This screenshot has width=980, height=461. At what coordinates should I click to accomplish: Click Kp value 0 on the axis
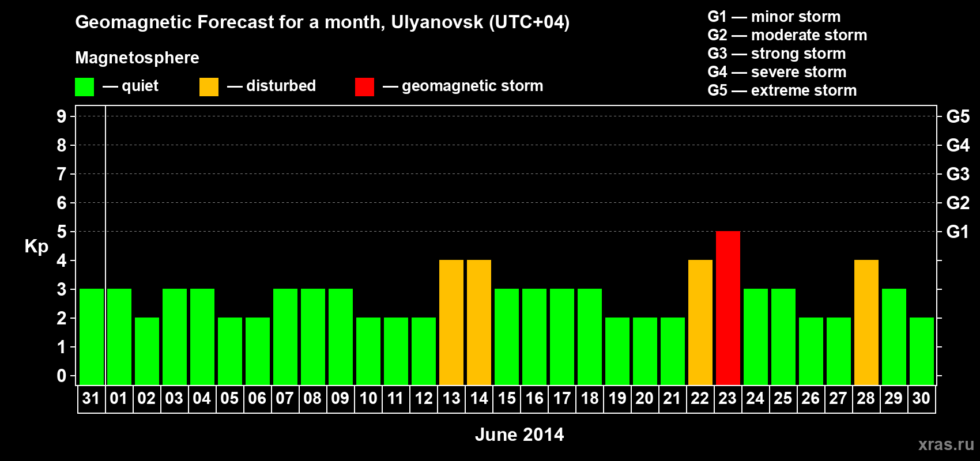(62, 376)
